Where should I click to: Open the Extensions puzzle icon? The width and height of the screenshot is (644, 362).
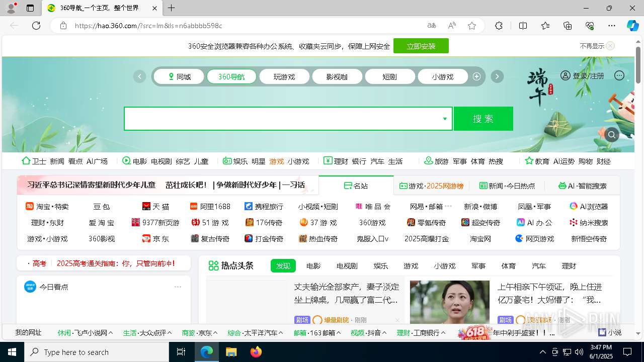(499, 26)
